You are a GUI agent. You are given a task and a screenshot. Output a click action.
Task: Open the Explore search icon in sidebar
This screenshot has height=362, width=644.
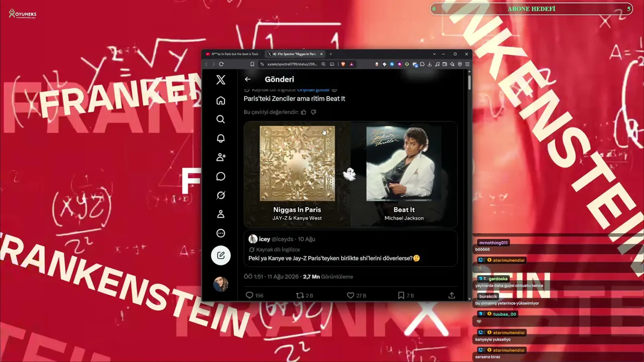pos(220,120)
